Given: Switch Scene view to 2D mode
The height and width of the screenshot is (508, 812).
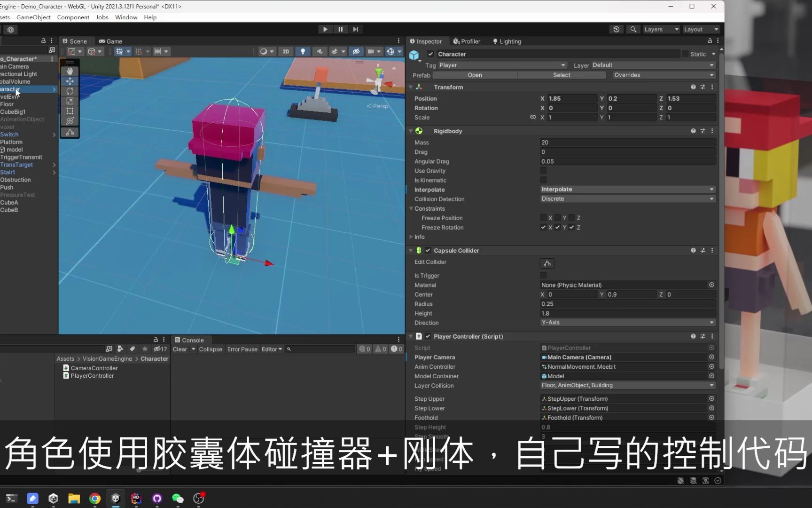Looking at the screenshot, I should [x=286, y=51].
